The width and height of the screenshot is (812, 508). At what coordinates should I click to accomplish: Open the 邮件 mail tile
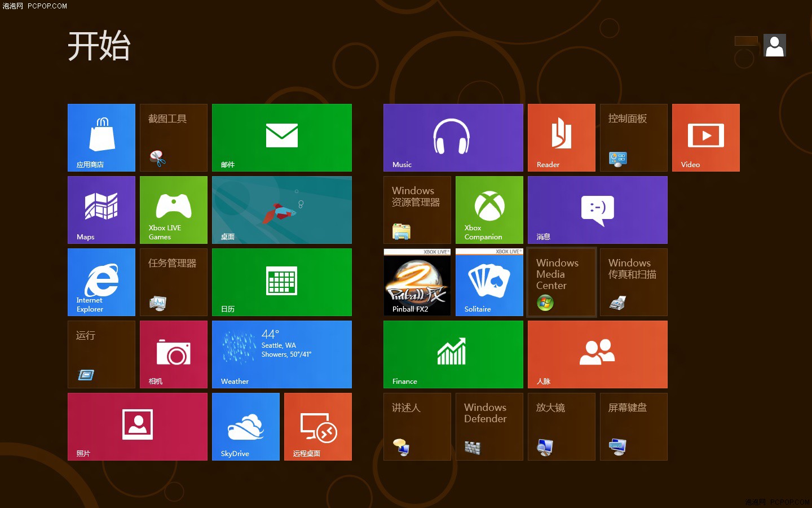(x=282, y=138)
